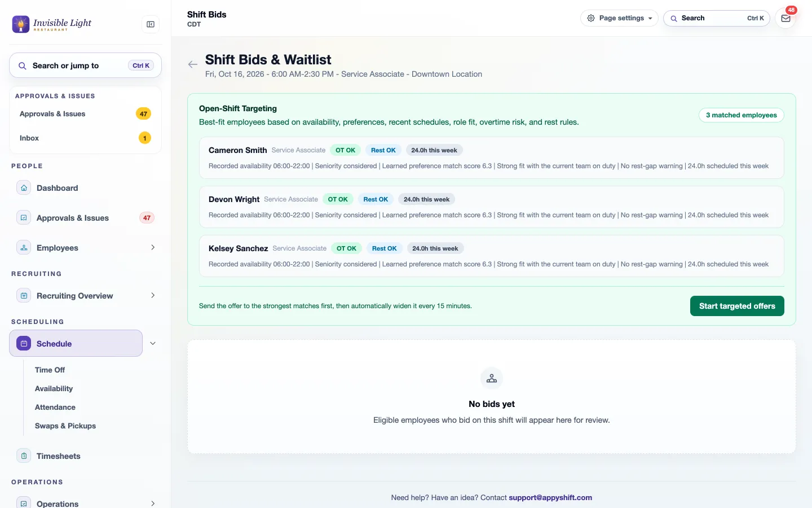Select the Devon Wright employee card
Image resolution: width=812 pixels, height=508 pixels.
tap(492, 207)
